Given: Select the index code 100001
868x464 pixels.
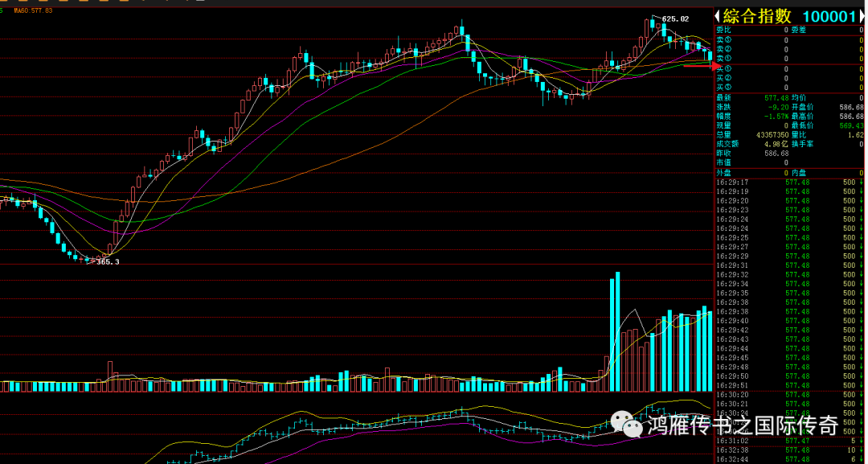Looking at the screenshot, I should point(829,16).
